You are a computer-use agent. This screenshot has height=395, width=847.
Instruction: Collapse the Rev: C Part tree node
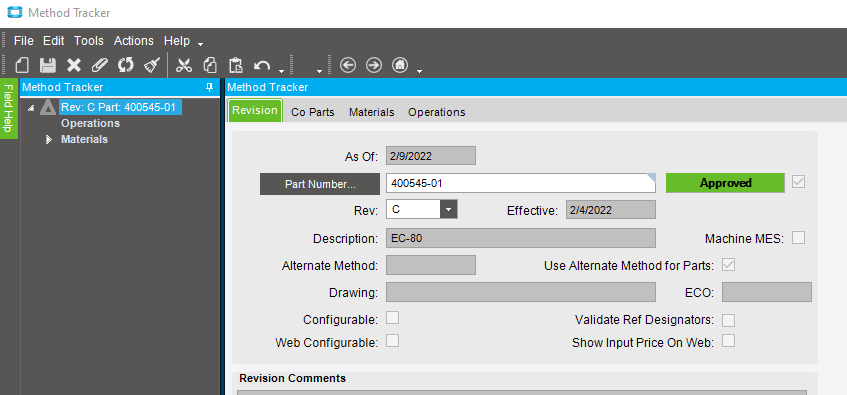(31, 108)
